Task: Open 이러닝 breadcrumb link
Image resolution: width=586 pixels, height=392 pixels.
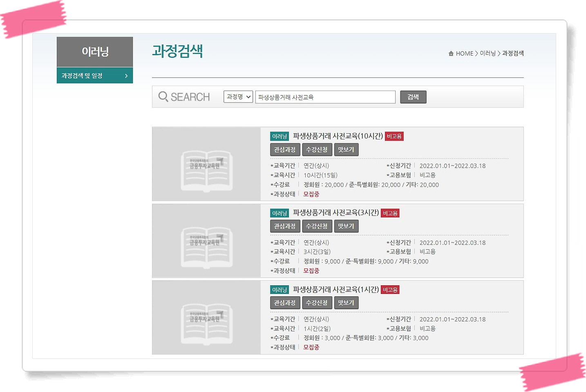Action: tap(488, 54)
